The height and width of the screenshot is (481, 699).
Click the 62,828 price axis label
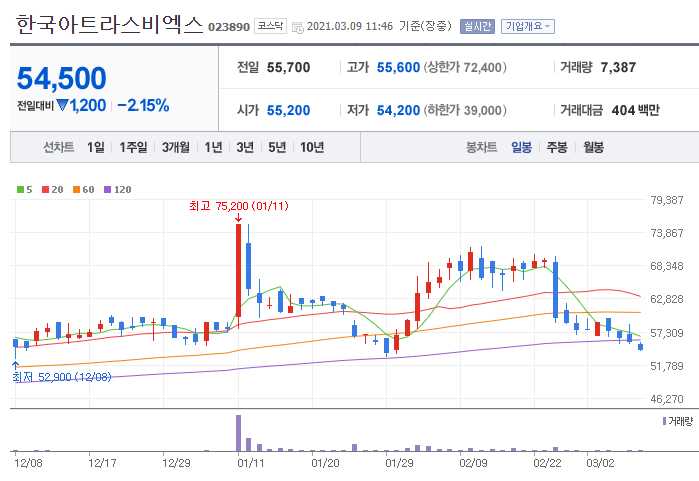click(666, 299)
